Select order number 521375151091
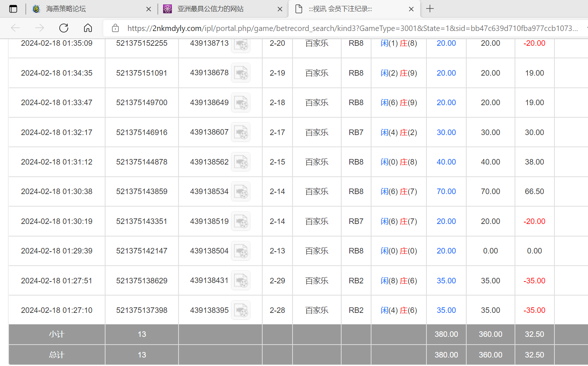This screenshot has width=588, height=366. click(x=142, y=73)
